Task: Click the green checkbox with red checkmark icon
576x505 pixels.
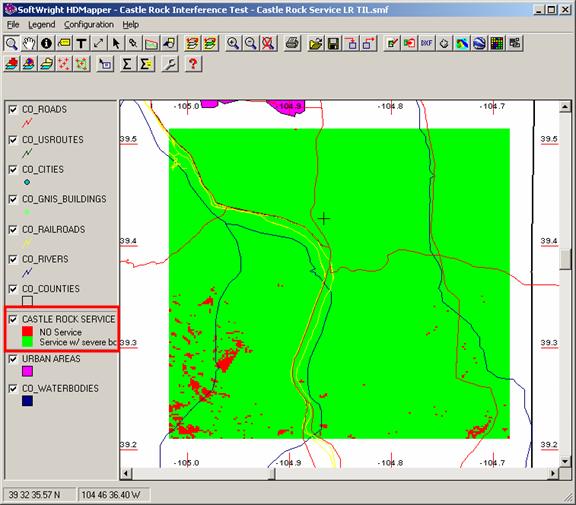Action: 392,43
